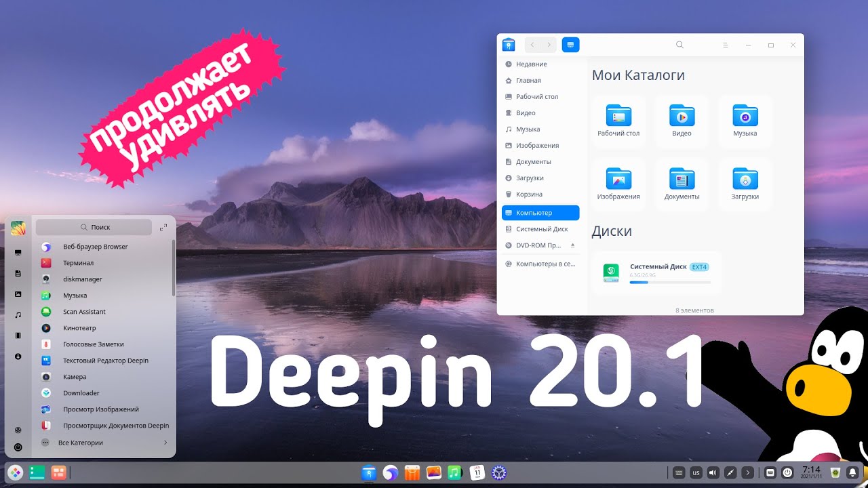Click the Поиск search field in launcher
Screen dimensions: 868x488
pos(94,227)
